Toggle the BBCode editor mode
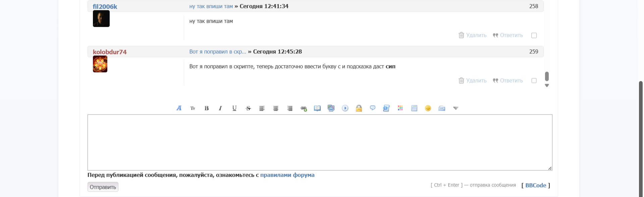 point(536,186)
